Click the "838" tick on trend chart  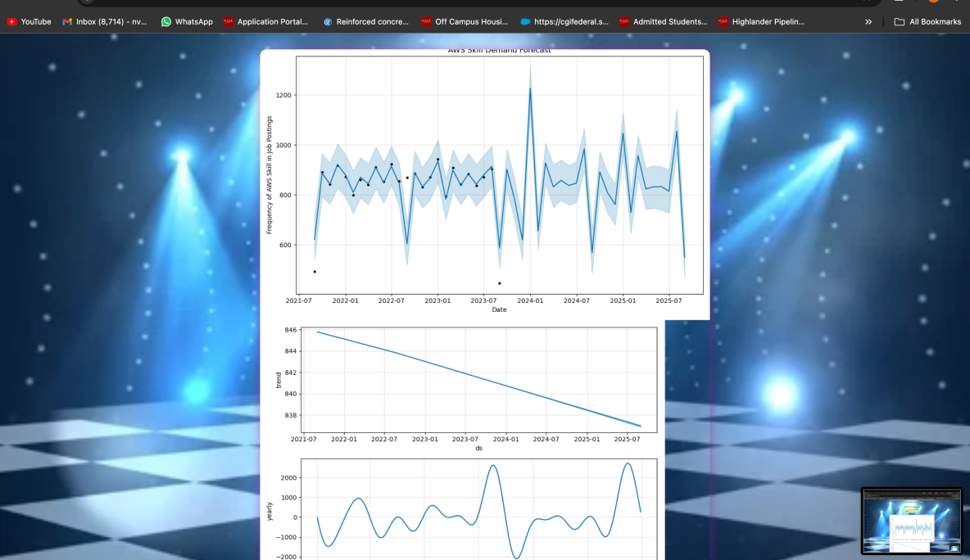coord(291,415)
